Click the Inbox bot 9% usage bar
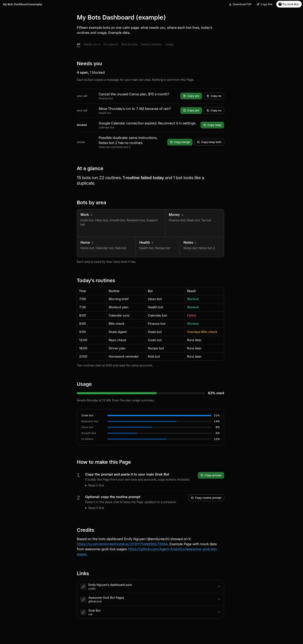The width and height of the screenshot is (303, 644). coord(159,427)
